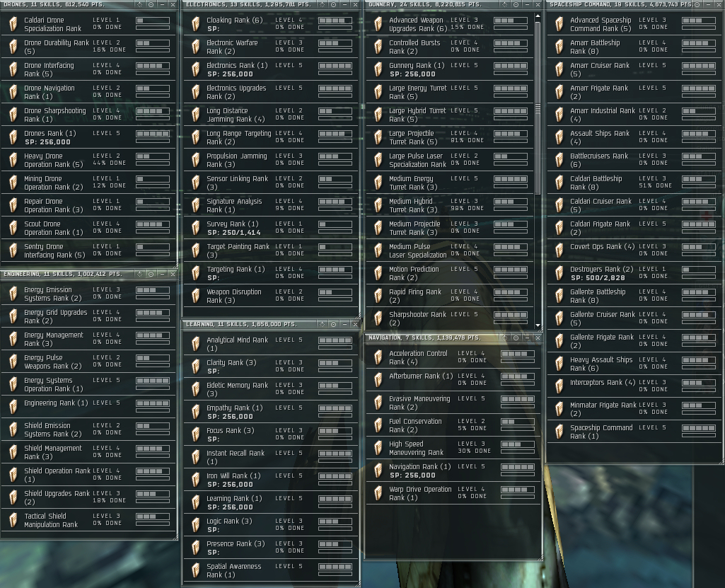The image size is (725, 588).
Task: Click the Acceleration Control skill book icon
Action: coord(378,357)
